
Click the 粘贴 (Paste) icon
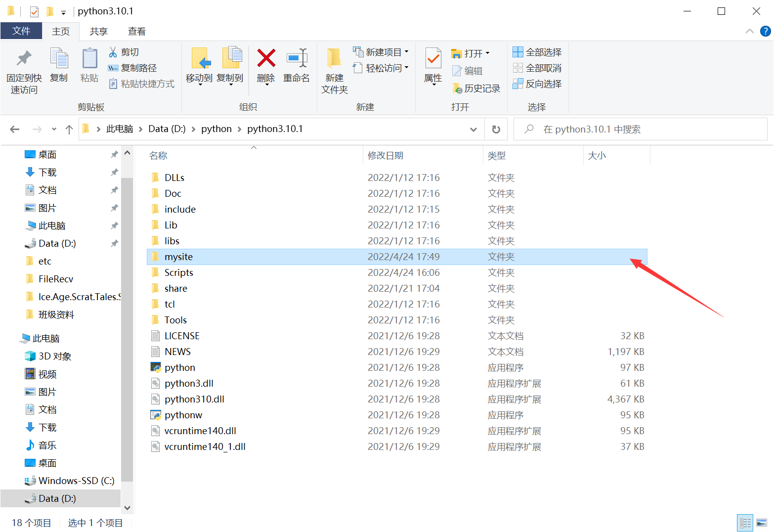tap(89, 67)
